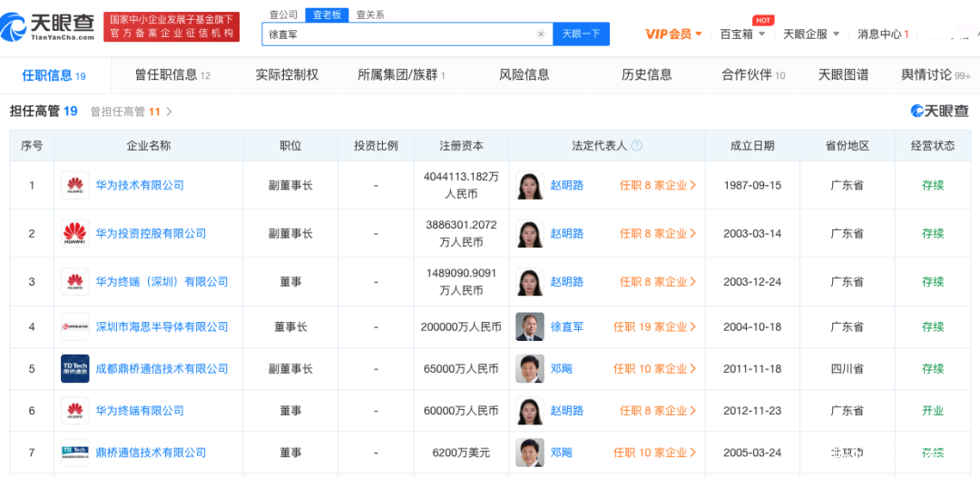Switch to the 查公司 search tab
Viewport: 980px width, 477px height.
point(283,15)
